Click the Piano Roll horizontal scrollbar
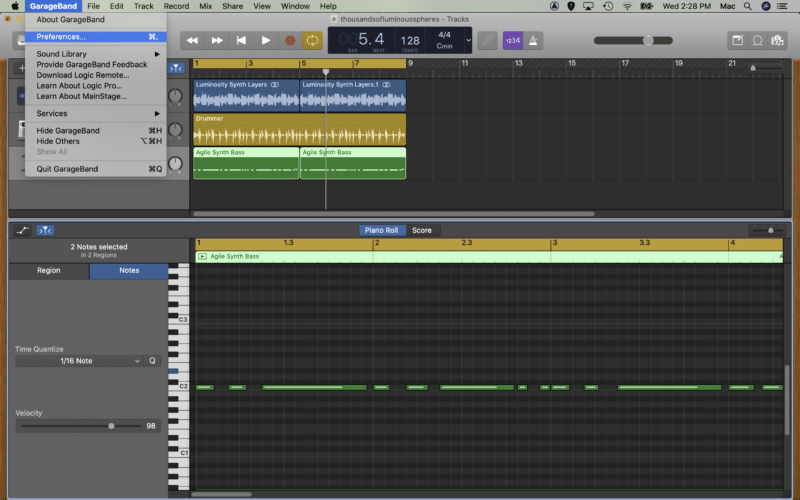 click(221, 494)
